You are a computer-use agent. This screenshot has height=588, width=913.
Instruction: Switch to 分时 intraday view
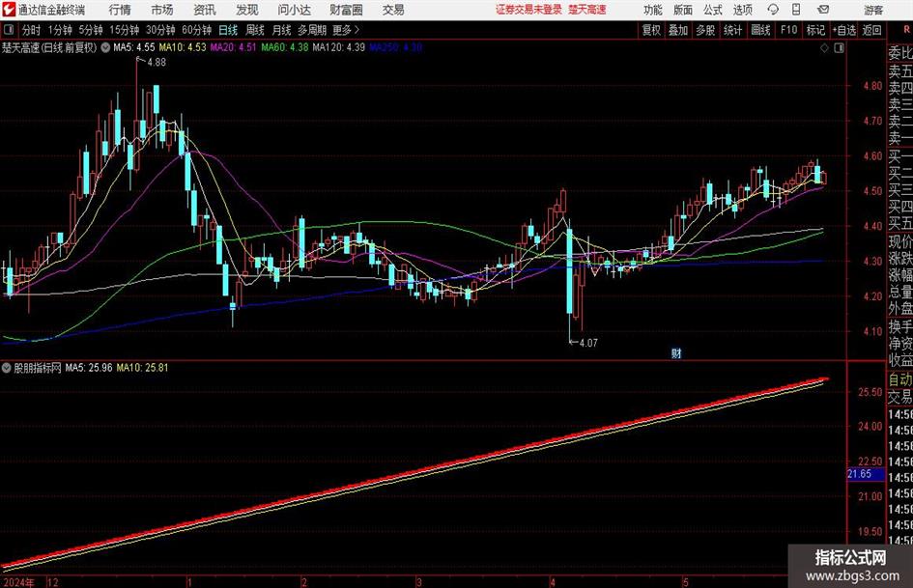click(x=32, y=30)
